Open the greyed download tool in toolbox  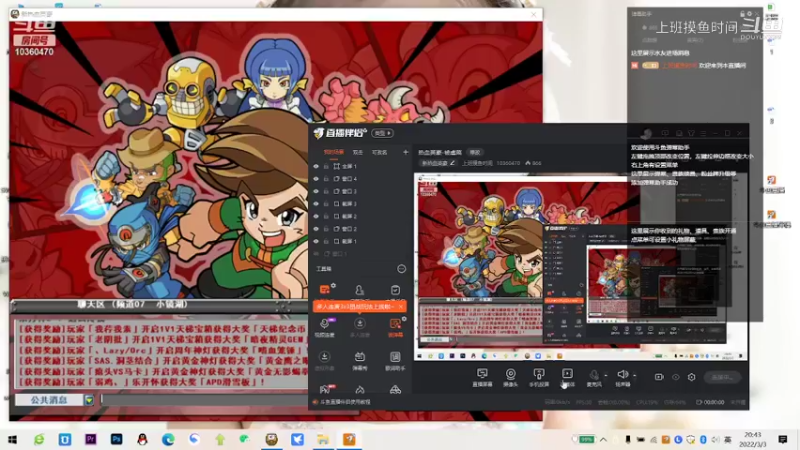[x=324, y=360]
